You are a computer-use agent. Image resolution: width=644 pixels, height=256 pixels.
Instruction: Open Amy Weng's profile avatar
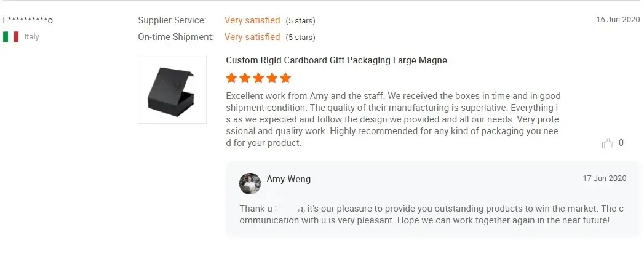[250, 183]
